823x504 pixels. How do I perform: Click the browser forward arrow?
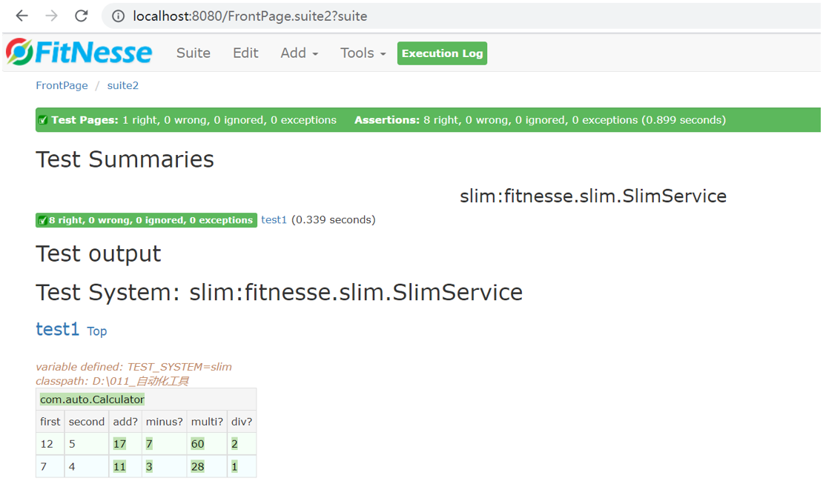[x=51, y=16]
